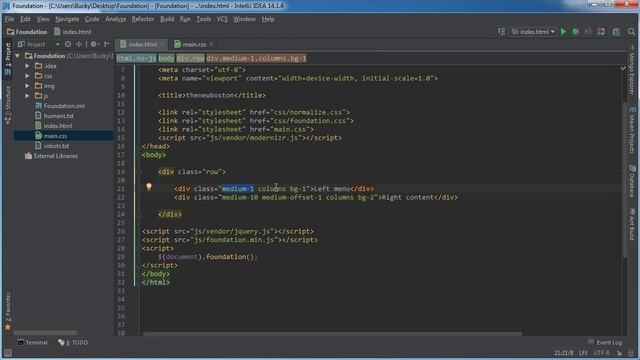640x360 pixels.
Task: Open the Refactor menu
Action: pos(143,19)
